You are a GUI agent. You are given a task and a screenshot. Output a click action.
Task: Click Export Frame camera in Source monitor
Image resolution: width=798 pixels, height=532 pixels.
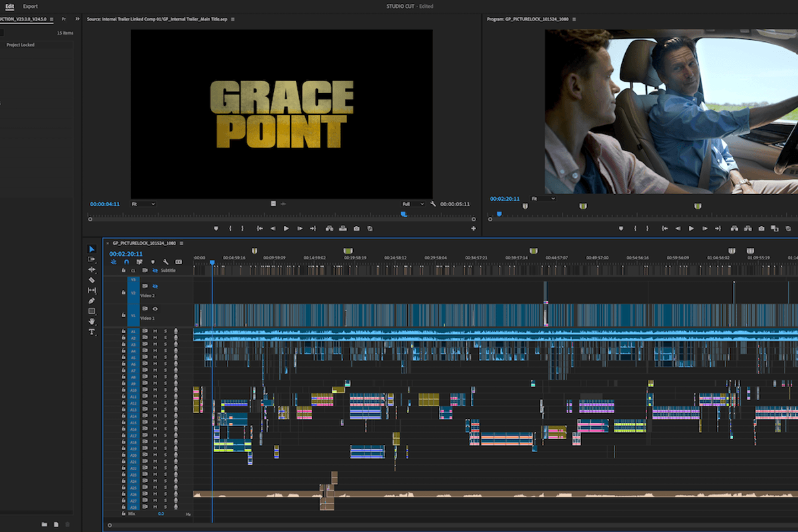356,228
